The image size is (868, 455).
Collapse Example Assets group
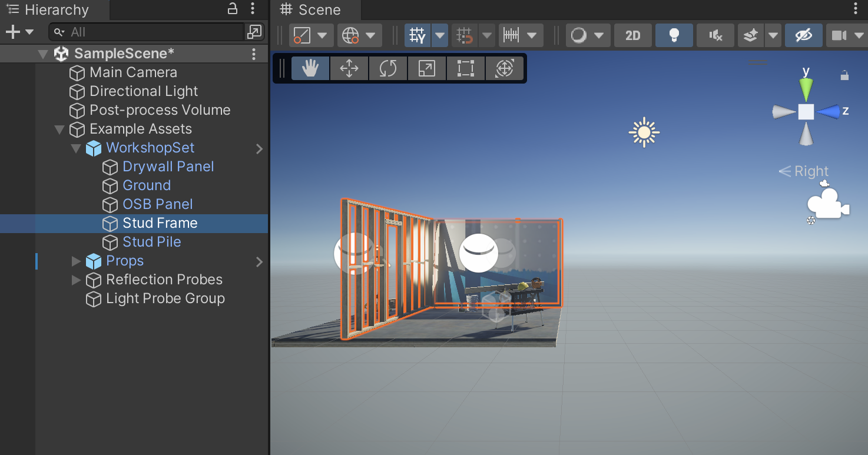click(x=59, y=129)
